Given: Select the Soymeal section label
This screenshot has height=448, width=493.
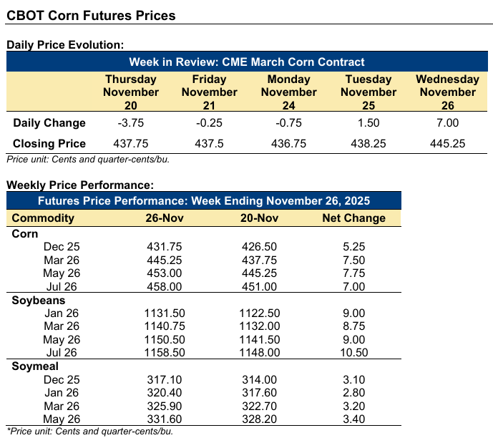Looking at the screenshot, I should tap(35, 366).
